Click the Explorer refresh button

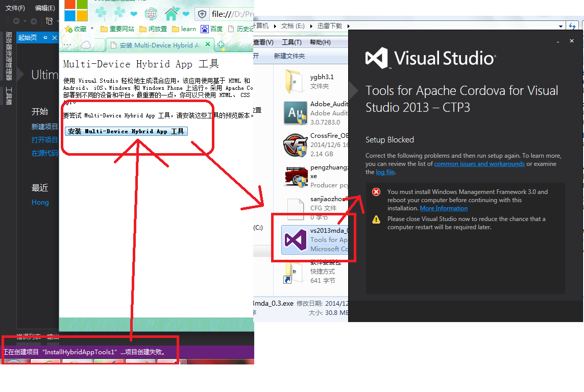[572, 26]
